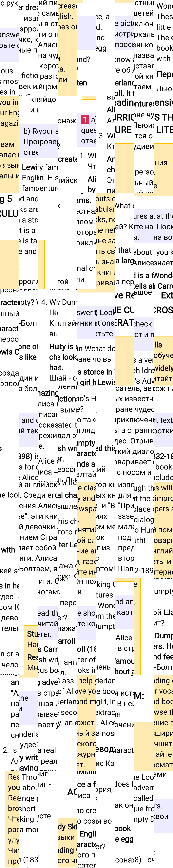Select the bold "M:" text
The height and width of the screenshot is (868, 173).
pos(139,695)
